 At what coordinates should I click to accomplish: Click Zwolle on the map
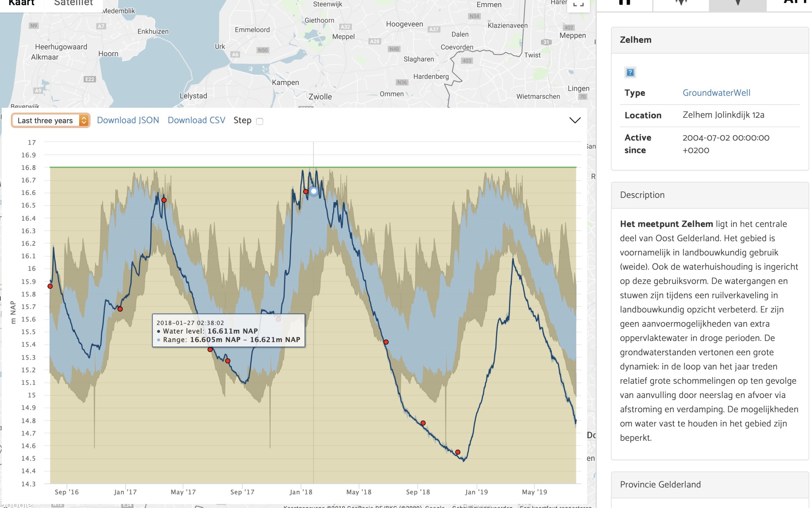coord(320,97)
